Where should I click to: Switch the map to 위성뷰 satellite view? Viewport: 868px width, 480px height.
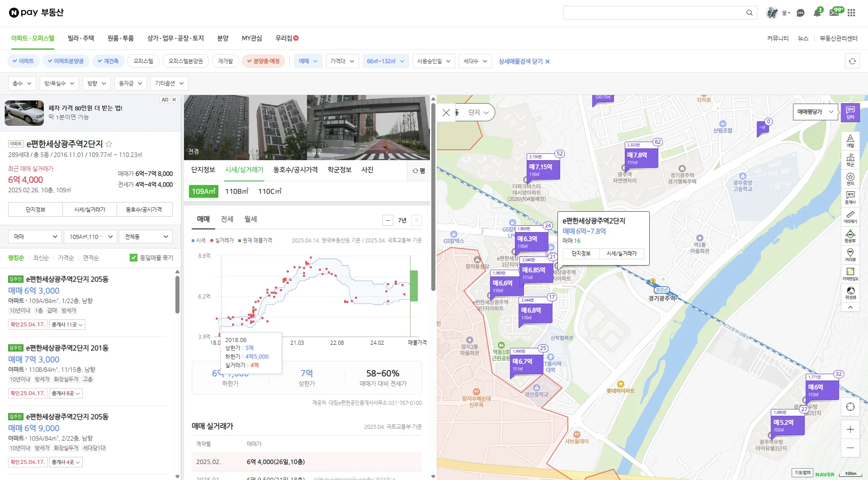point(850,291)
